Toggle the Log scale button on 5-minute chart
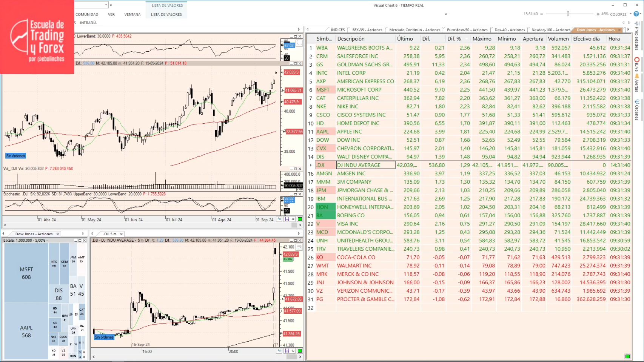Viewport: 644px width, 362px height. (x=299, y=247)
